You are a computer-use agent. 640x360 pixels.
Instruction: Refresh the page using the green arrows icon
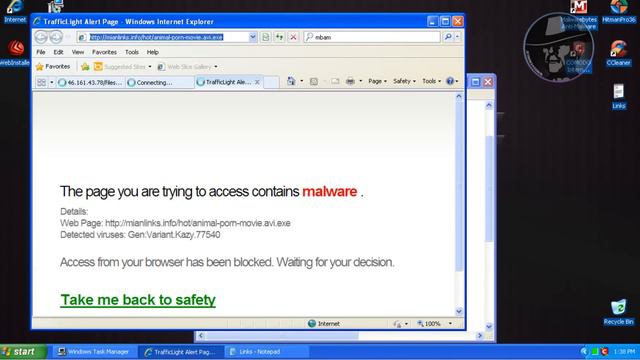[x=279, y=37]
